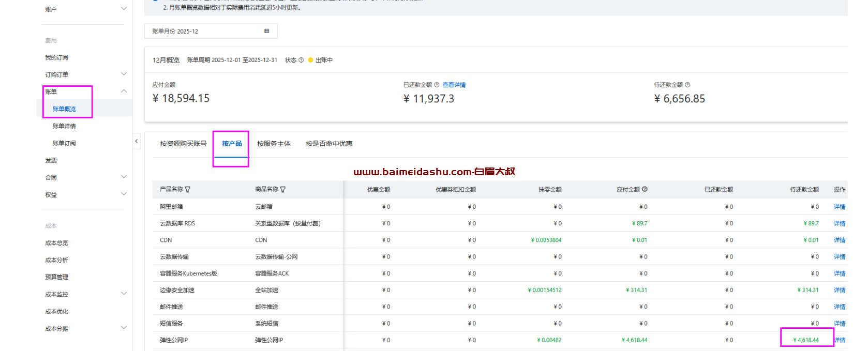Viewport: 868px width, 351px height.
Task: Click the 账单月份 2025-12 date field
Action: (x=207, y=31)
